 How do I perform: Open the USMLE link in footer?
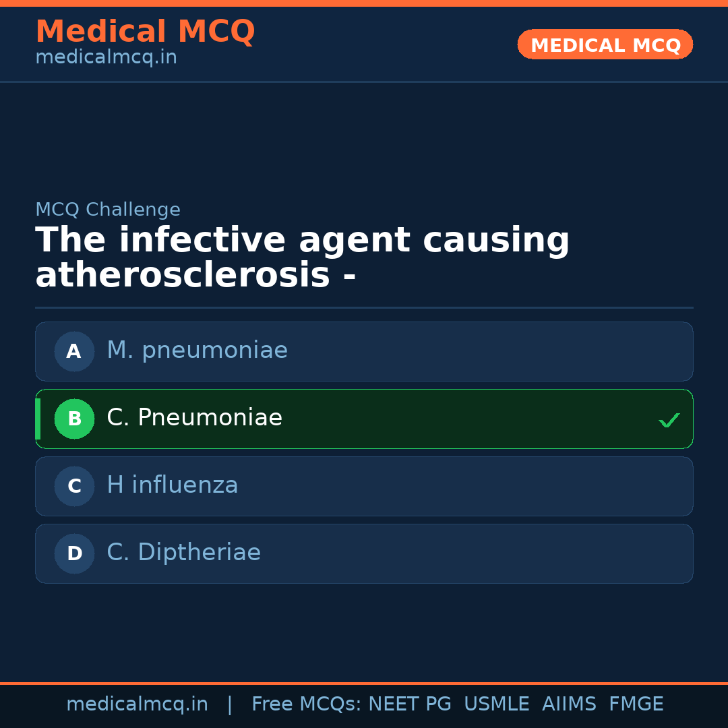pyautogui.click(x=497, y=704)
